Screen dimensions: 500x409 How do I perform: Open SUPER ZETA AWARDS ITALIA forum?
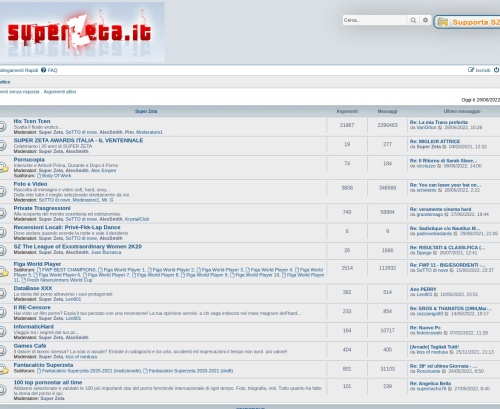coord(78,141)
